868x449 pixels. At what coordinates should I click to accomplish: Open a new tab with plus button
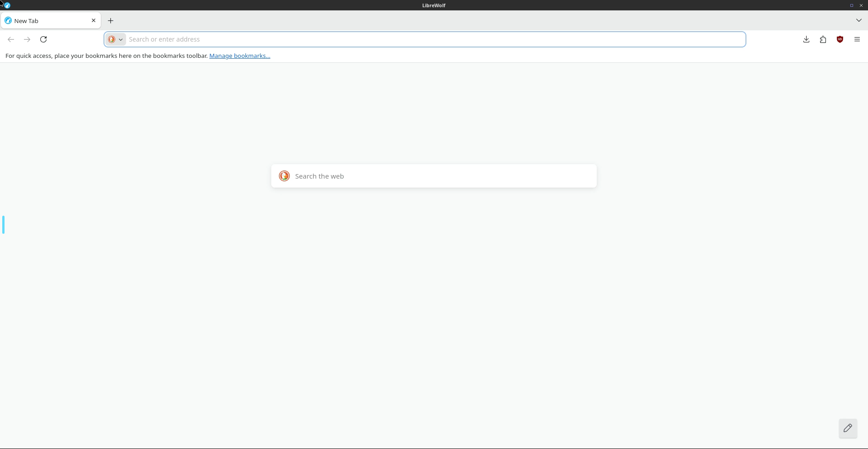(x=111, y=21)
